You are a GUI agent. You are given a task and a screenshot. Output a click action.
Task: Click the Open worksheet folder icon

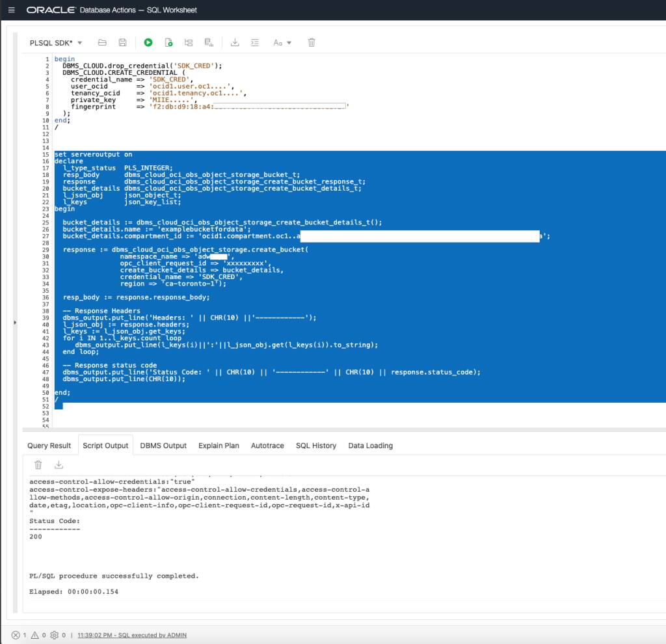(x=102, y=42)
